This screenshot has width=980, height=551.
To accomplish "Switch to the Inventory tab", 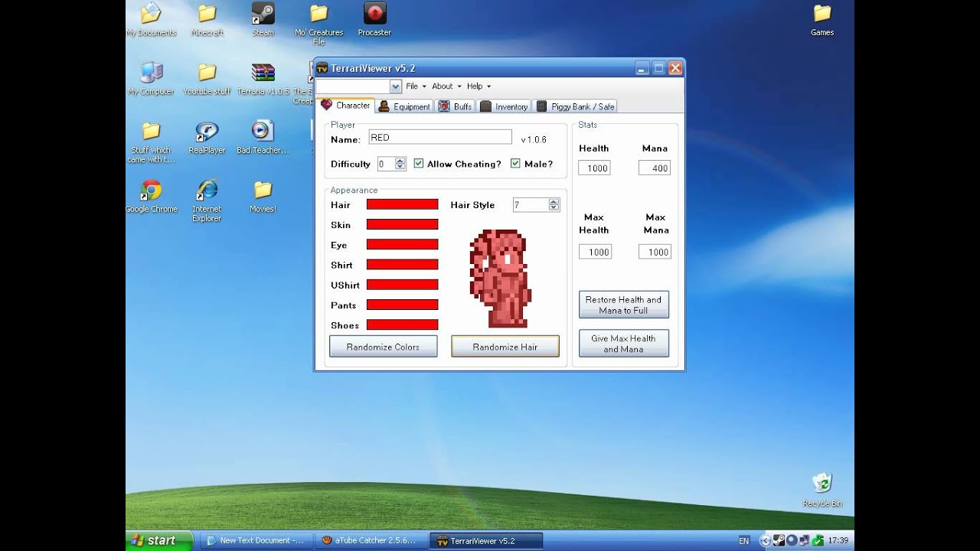I will (x=504, y=106).
